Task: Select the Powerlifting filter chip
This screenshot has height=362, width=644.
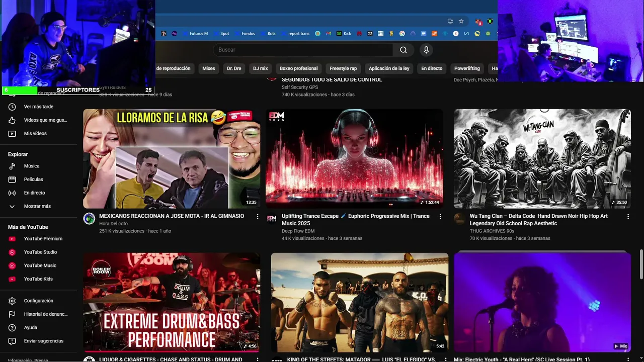Action: (467, 68)
